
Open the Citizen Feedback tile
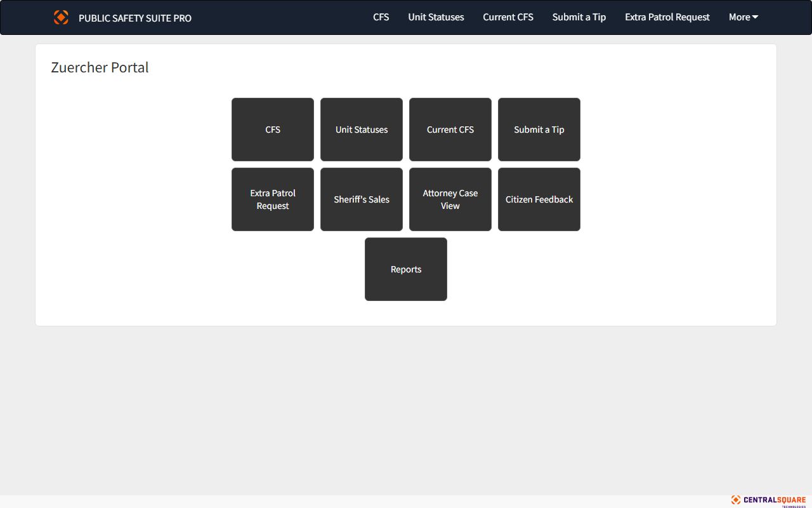(539, 199)
